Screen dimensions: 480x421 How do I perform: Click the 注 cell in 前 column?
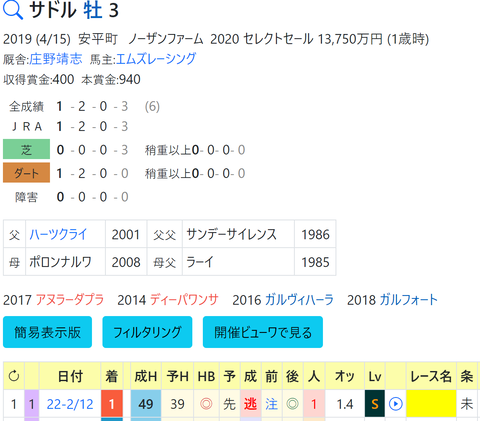tap(271, 404)
